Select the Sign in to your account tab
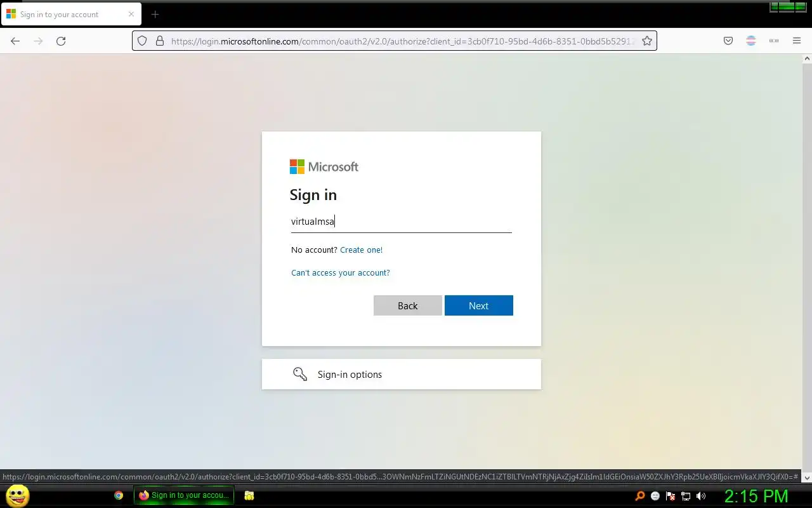The width and height of the screenshot is (812, 508). coord(71,14)
